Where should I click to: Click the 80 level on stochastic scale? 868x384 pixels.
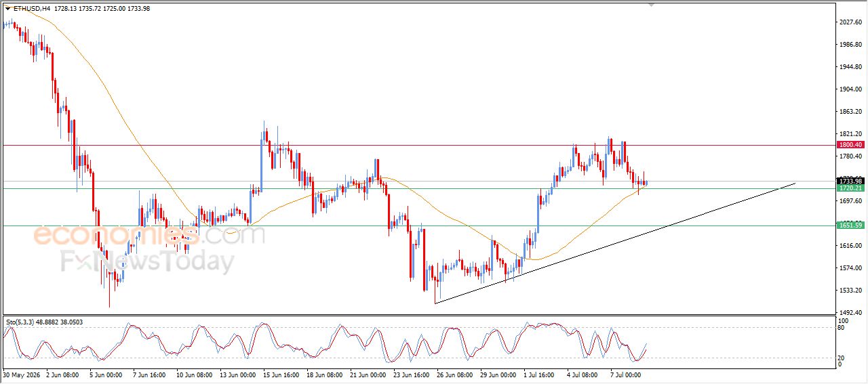[x=842, y=328]
